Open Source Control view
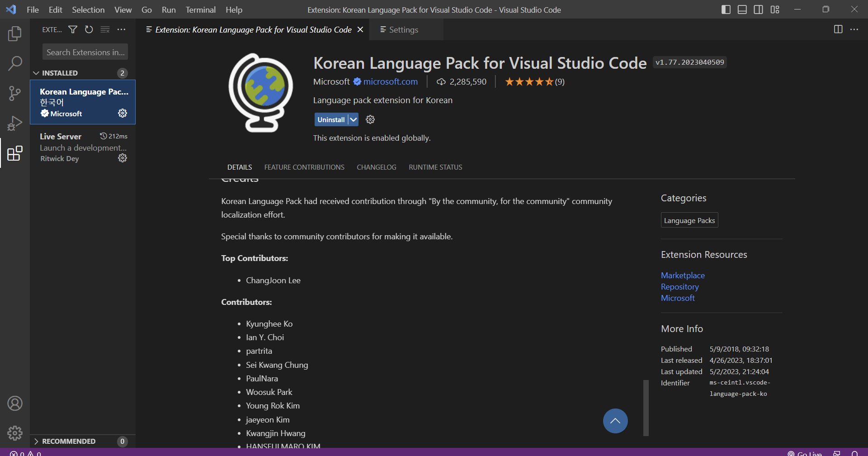Screen dimensions: 868x456 pyautogui.click(x=15, y=93)
